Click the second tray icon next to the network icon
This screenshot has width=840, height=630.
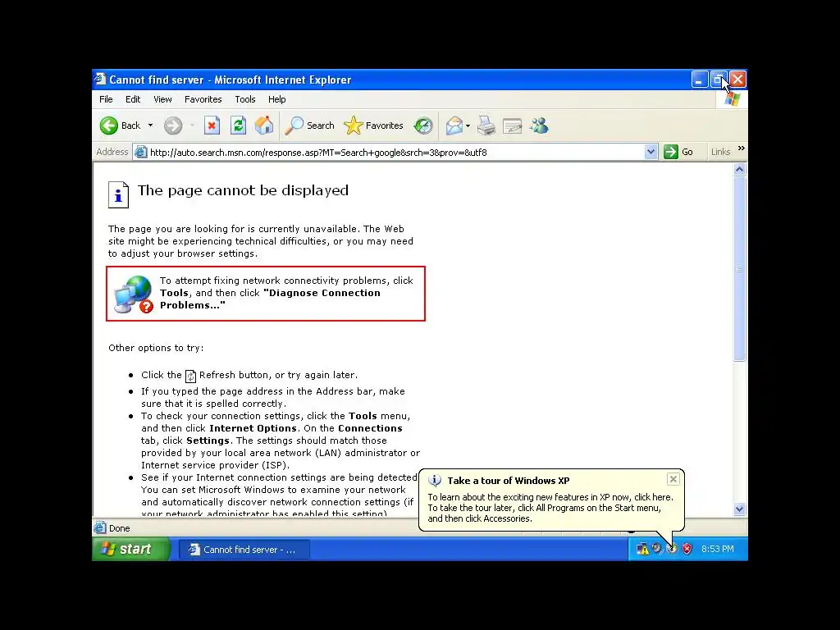coord(657,549)
